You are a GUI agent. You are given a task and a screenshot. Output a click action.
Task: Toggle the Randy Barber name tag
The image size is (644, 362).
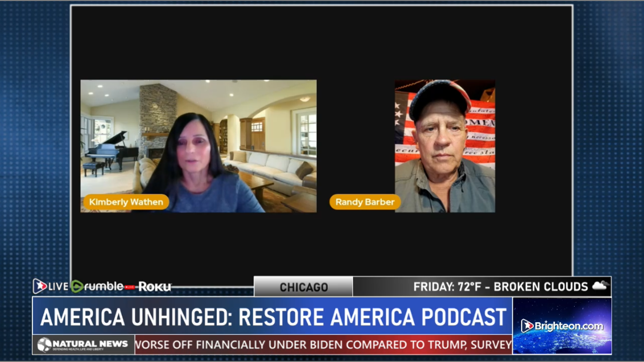tap(365, 202)
